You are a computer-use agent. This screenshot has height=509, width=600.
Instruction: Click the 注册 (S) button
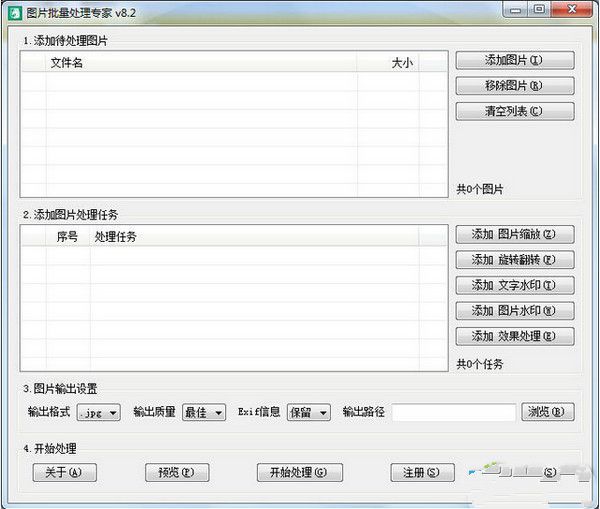pos(422,473)
